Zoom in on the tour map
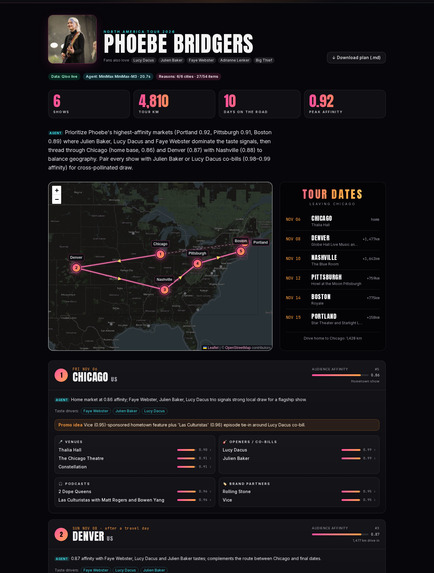The height and width of the screenshot is (573, 434). pos(57,190)
